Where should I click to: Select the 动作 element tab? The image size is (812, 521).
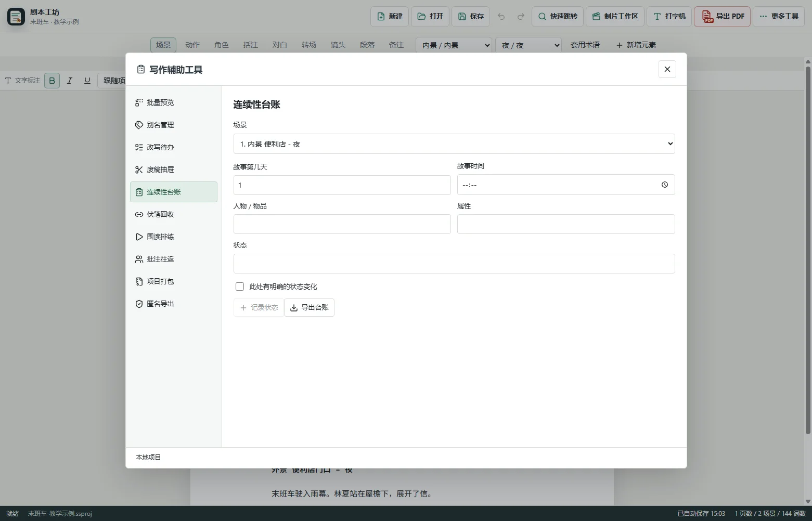tap(192, 45)
